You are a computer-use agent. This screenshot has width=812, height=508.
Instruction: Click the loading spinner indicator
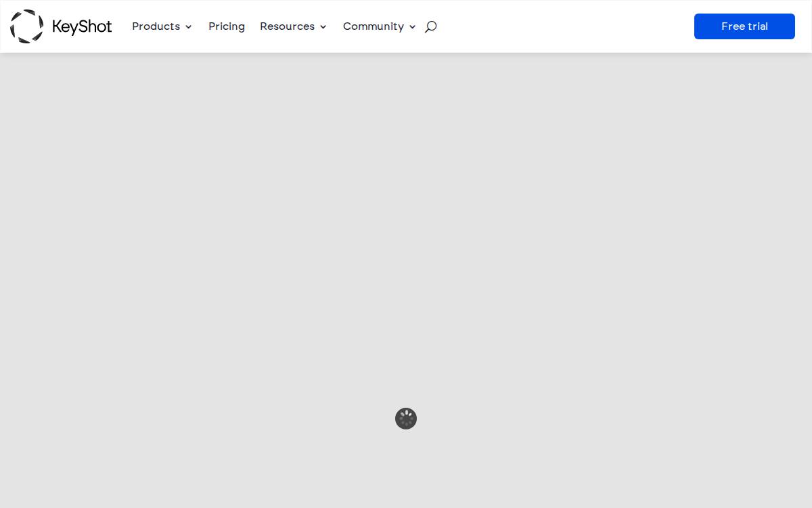[406, 419]
